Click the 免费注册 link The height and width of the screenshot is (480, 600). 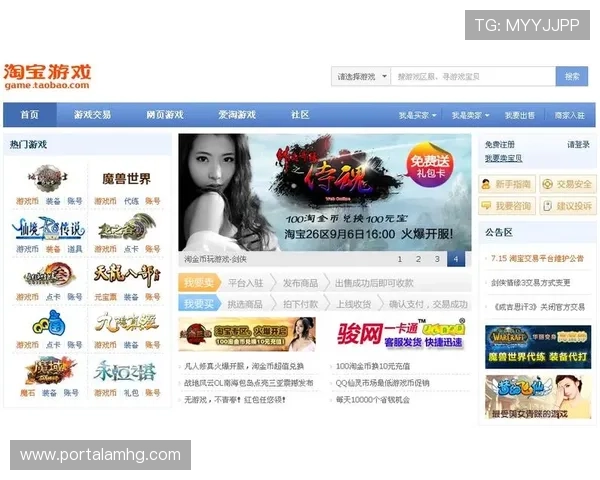click(x=500, y=145)
